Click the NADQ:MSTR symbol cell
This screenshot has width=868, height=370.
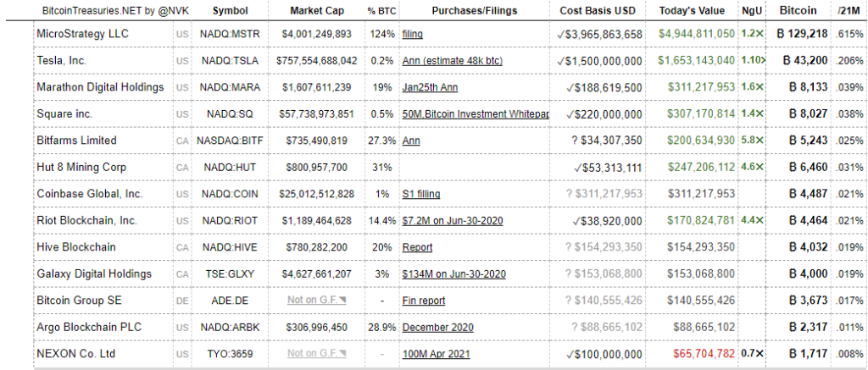[x=231, y=34]
